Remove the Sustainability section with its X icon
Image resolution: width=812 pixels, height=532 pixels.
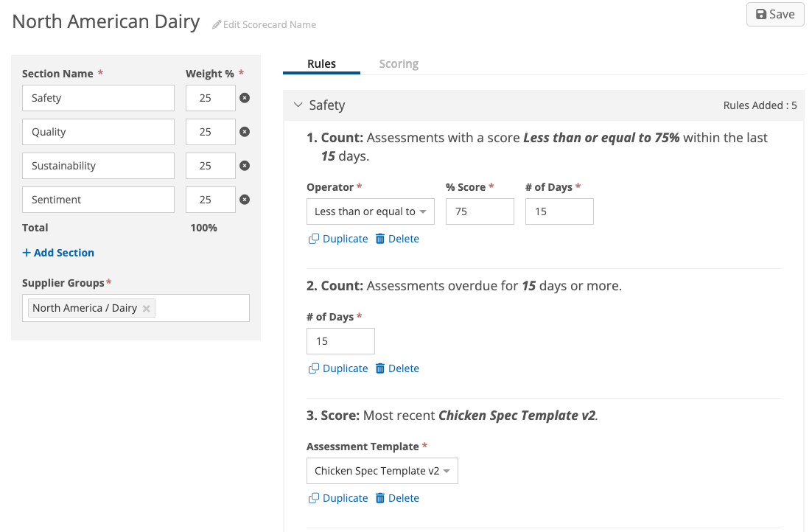tap(245, 166)
